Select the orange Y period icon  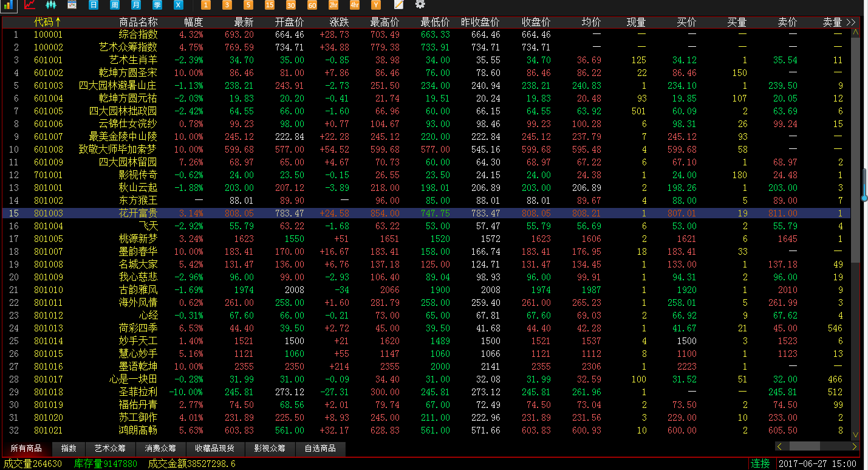coord(376,5)
